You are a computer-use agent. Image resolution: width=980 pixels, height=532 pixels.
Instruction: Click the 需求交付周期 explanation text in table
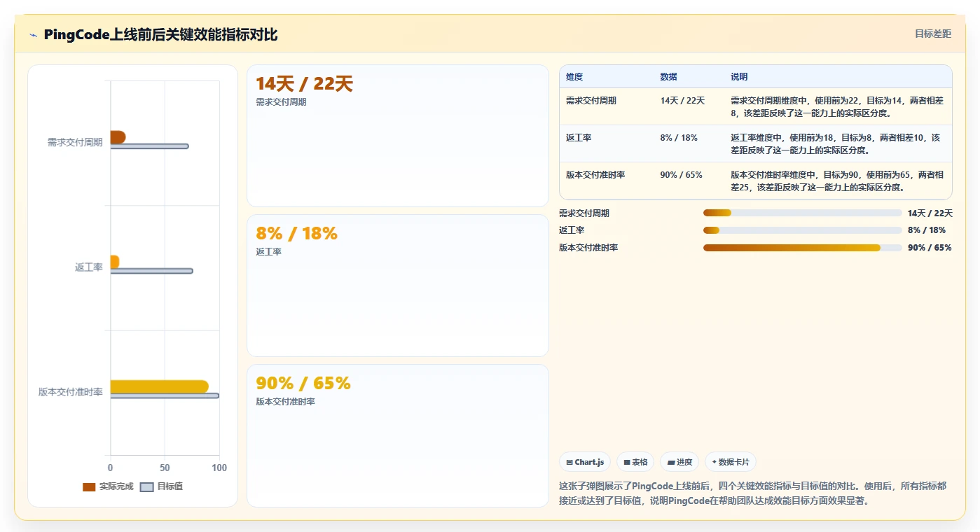pos(836,106)
